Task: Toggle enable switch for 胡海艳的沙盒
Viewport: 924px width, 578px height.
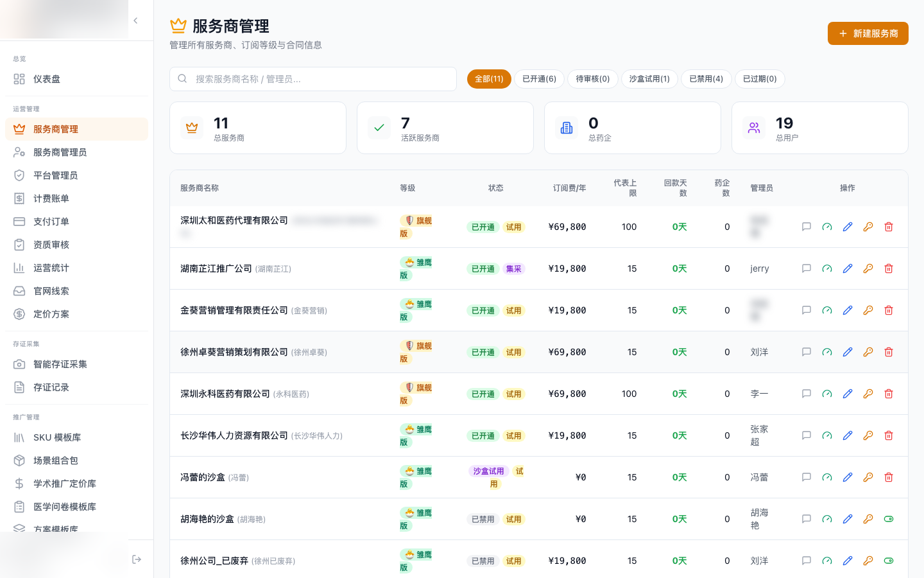Action: coord(889,519)
